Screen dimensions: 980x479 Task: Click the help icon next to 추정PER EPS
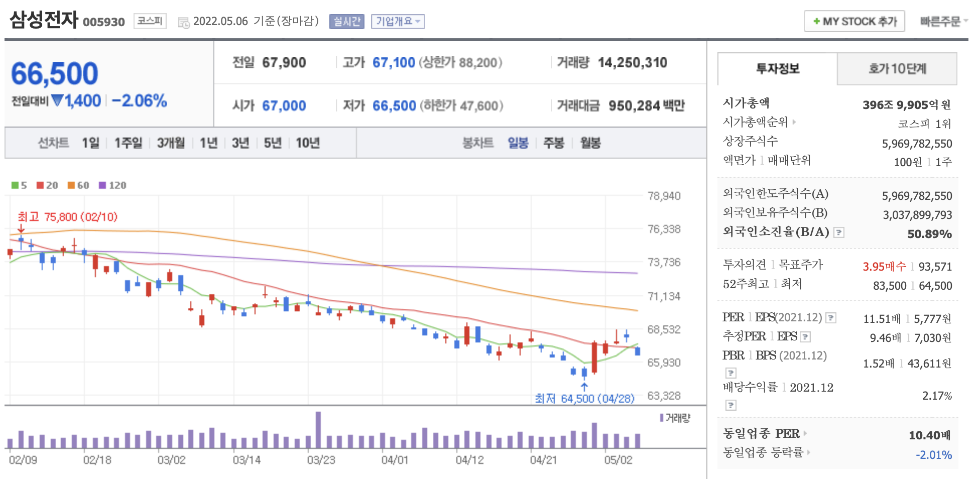(x=805, y=337)
